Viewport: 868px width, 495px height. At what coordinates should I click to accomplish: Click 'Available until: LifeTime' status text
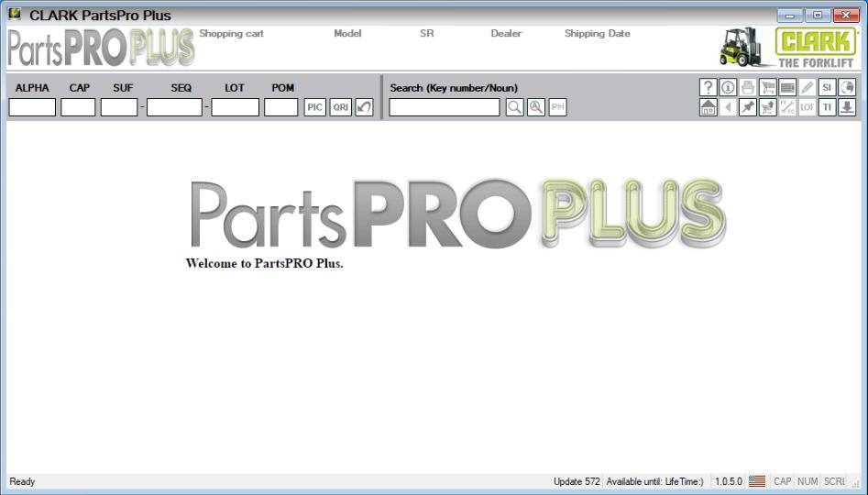(x=654, y=481)
